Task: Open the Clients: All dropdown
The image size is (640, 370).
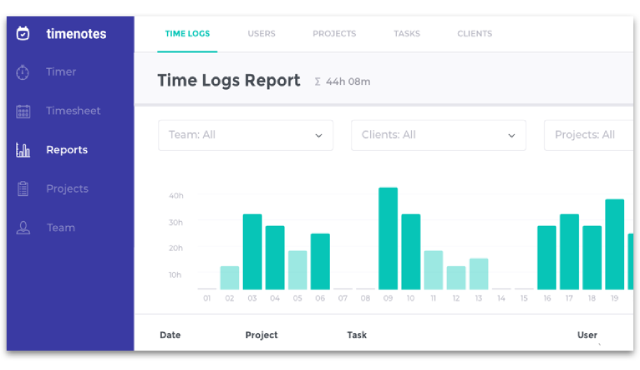Action: pyautogui.click(x=438, y=135)
